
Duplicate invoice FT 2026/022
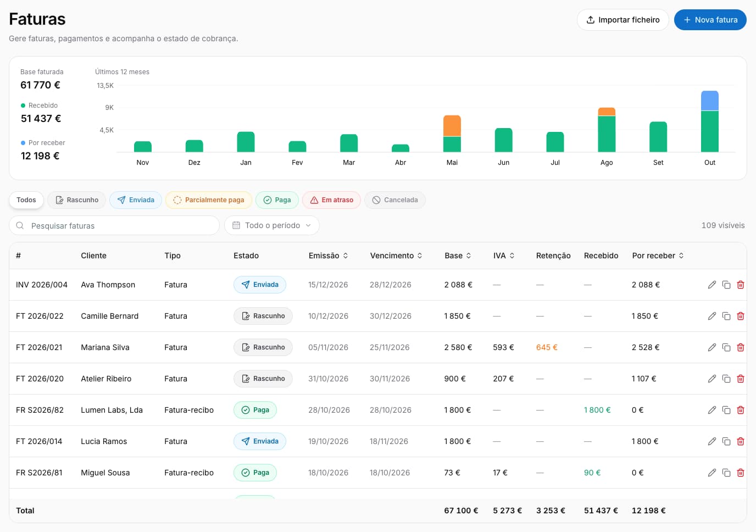[x=726, y=316]
